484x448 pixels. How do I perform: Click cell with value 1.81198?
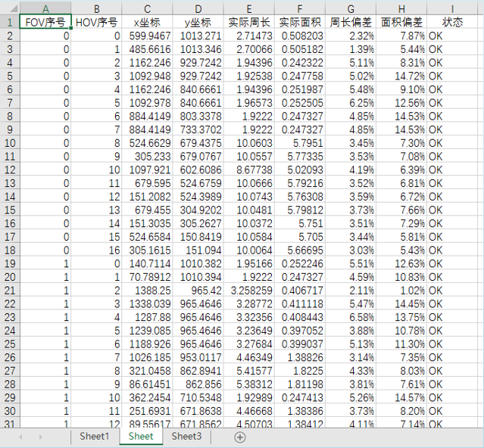tap(300, 384)
